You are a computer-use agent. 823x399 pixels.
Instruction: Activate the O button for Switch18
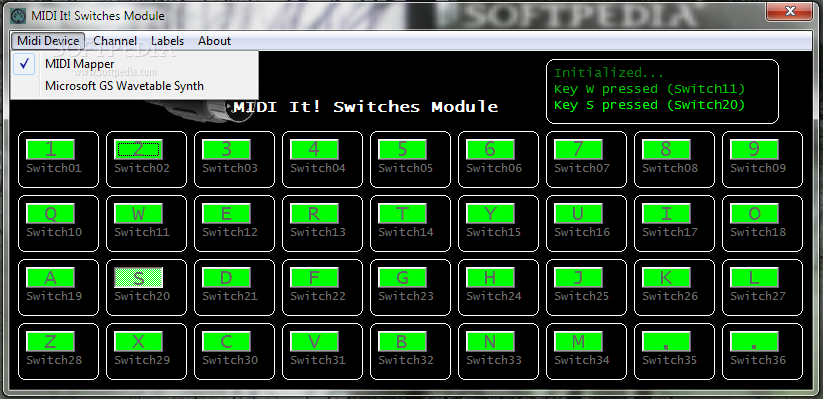point(754,214)
